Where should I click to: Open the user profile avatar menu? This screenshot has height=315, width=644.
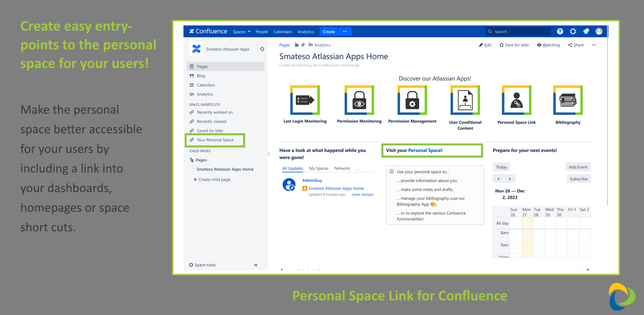(x=599, y=31)
